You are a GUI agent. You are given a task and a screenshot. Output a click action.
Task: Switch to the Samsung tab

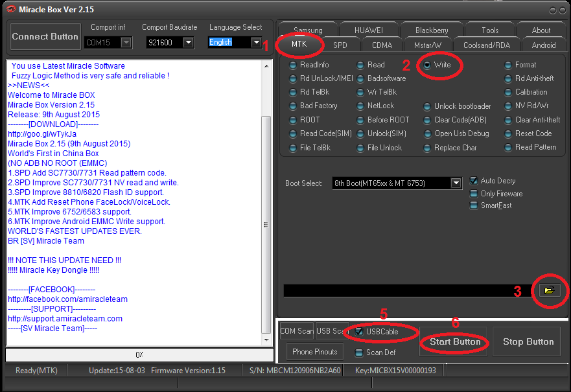point(308,30)
